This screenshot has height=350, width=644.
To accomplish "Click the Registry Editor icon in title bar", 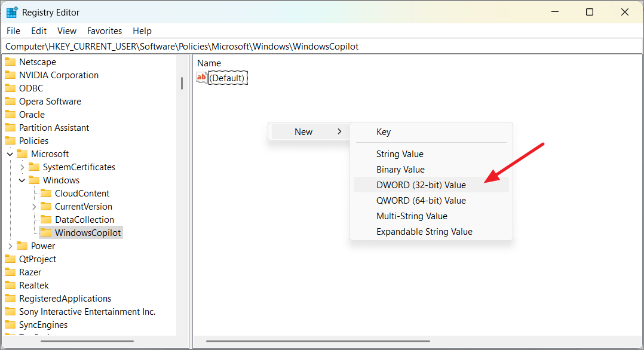I will coord(12,11).
